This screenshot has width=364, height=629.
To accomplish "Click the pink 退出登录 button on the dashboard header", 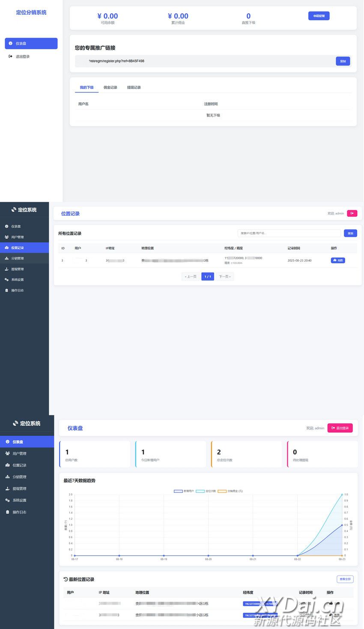I will (x=340, y=428).
